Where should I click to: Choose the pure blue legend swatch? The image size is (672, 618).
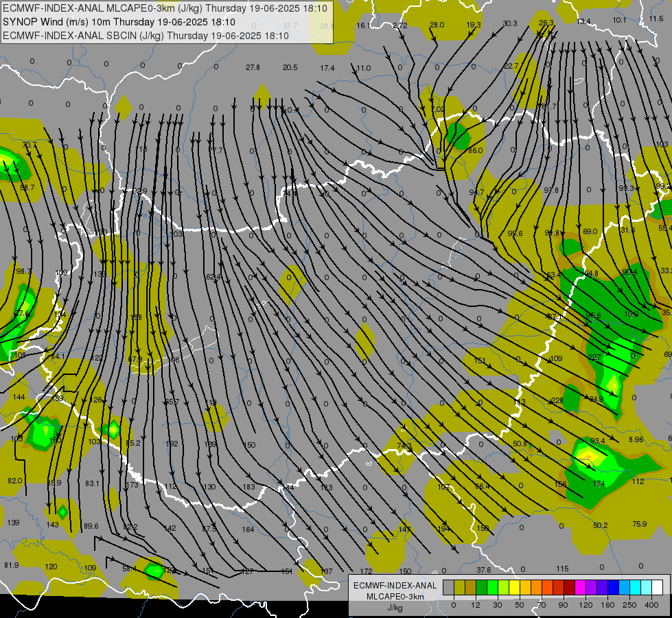613,587
